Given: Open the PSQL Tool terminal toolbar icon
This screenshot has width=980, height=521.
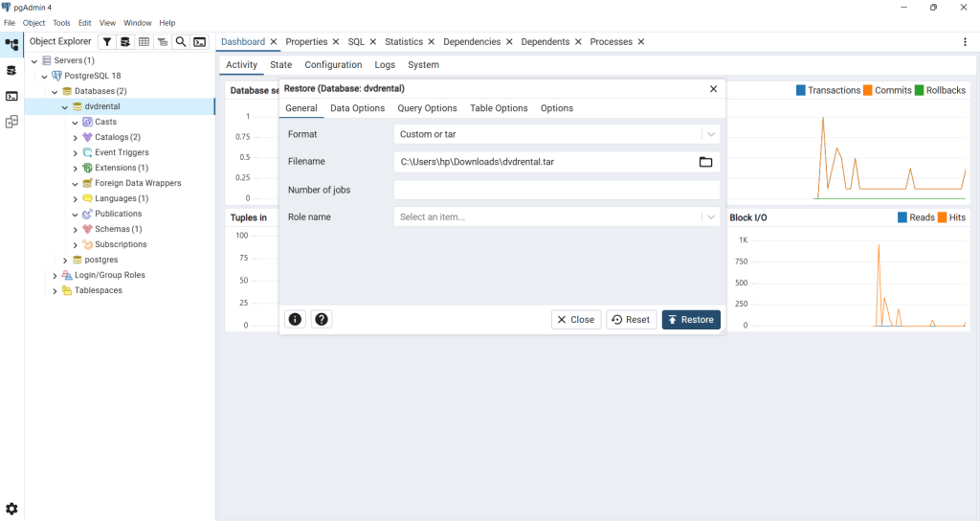Looking at the screenshot, I should coord(199,42).
